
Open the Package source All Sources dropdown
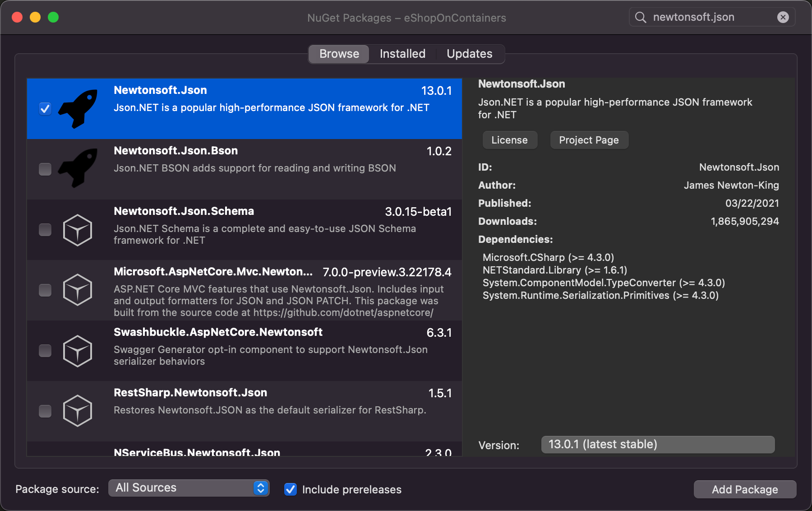click(x=189, y=488)
